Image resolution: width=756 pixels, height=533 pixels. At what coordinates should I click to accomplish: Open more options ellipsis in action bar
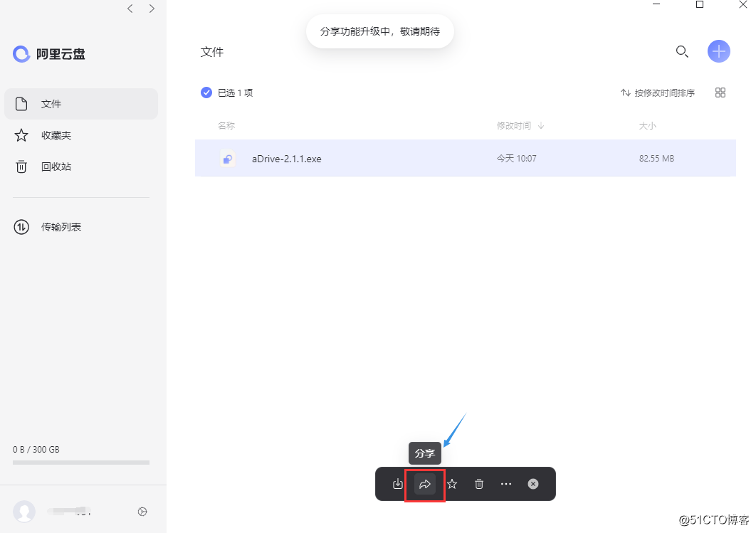[505, 484]
